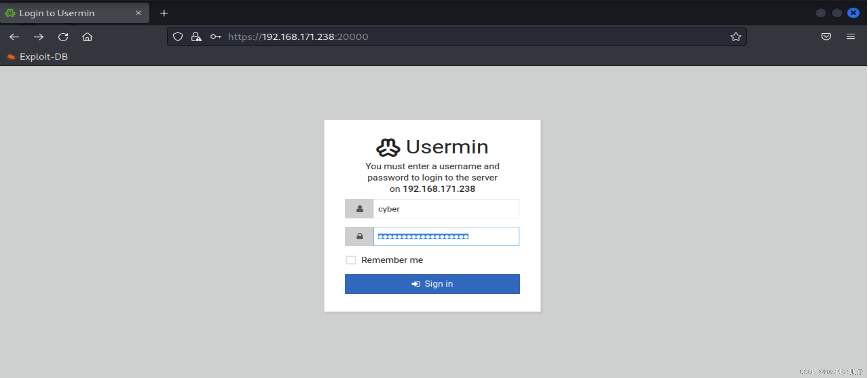
Task: Minimize the browser window
Action: [820, 13]
